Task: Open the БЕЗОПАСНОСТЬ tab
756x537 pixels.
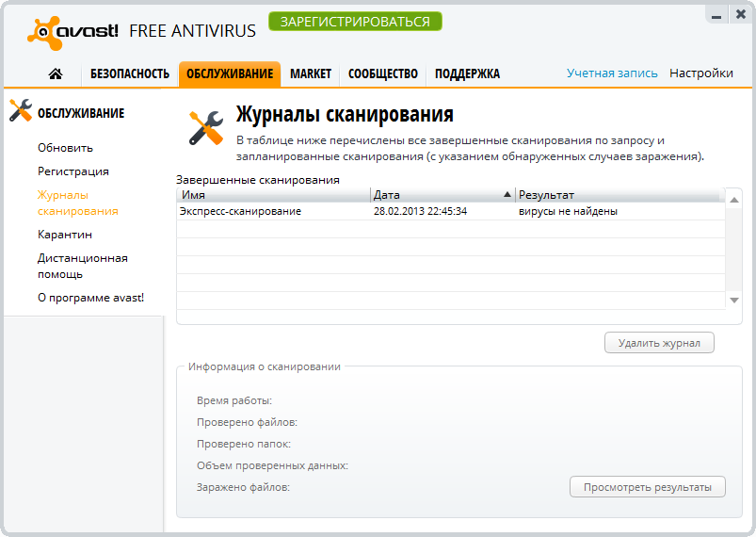Action: (x=130, y=73)
